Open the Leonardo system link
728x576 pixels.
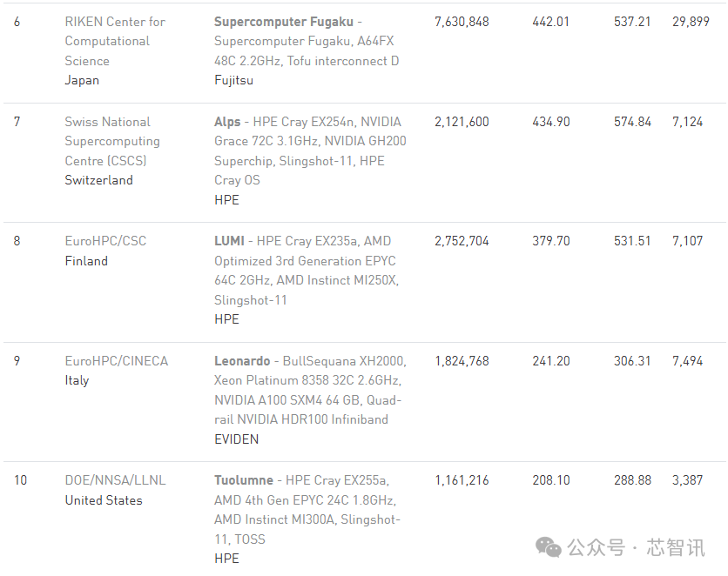pos(242,361)
